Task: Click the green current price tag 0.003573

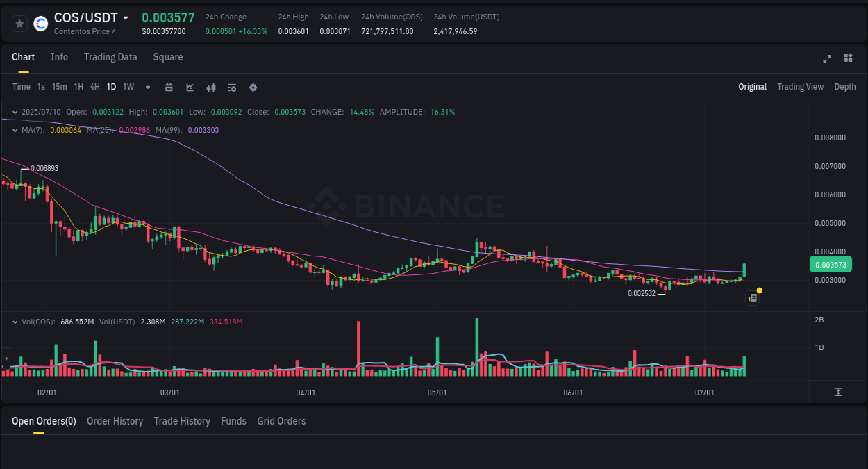Action: click(x=831, y=264)
